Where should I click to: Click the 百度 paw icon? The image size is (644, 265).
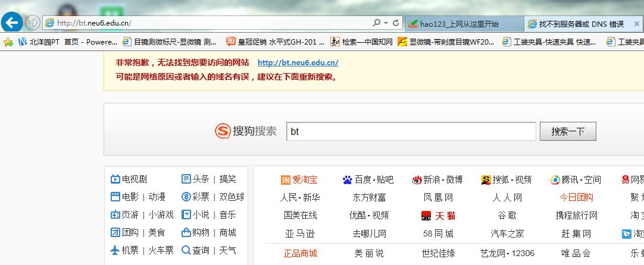click(348, 179)
